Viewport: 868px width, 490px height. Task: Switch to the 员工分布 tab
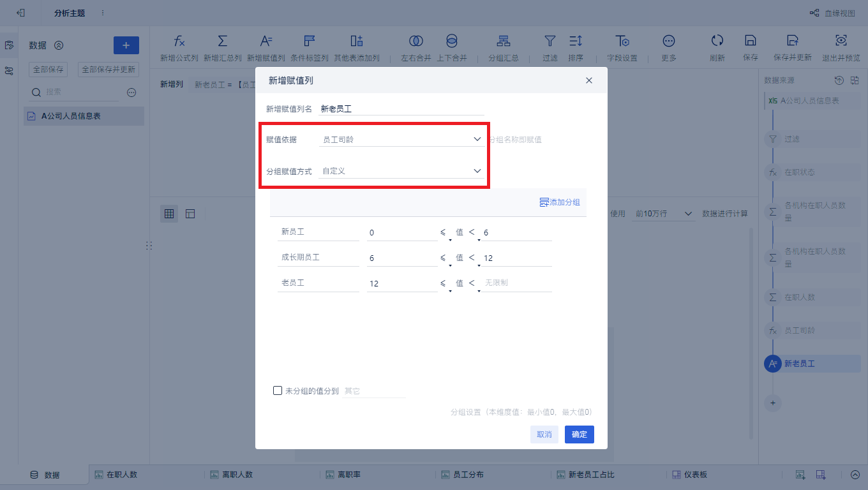point(462,475)
